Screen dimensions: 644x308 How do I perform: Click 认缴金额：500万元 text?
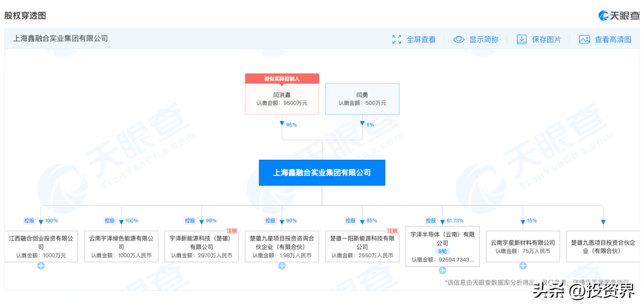[x=362, y=104]
